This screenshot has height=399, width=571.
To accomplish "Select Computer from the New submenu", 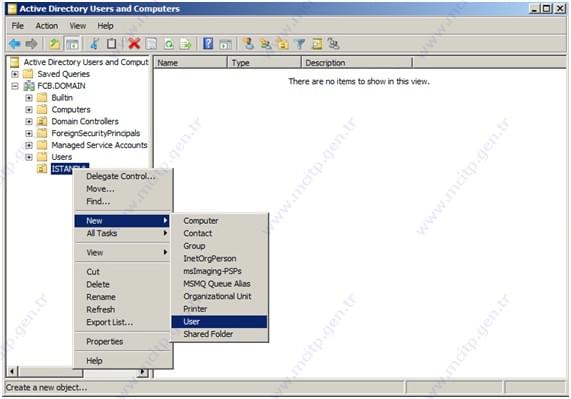I will point(219,221).
